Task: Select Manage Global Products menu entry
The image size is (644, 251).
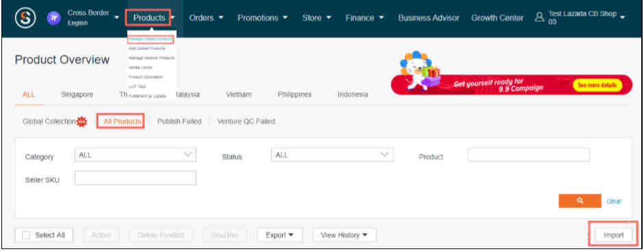Action: pyautogui.click(x=151, y=39)
